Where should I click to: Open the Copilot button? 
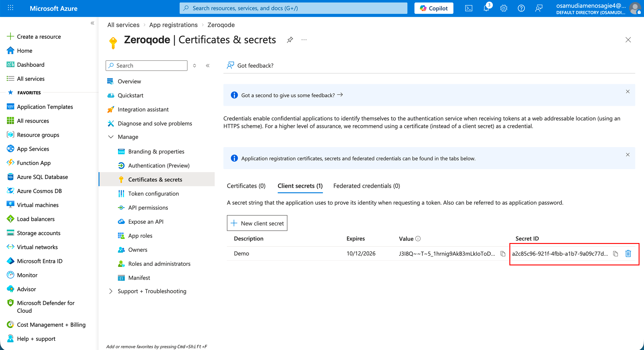434,8
